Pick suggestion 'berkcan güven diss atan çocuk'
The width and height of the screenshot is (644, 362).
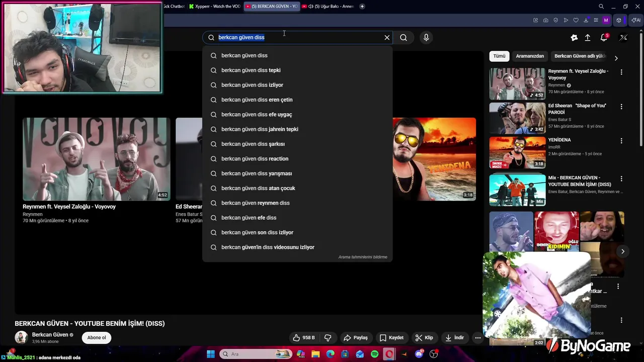click(x=297, y=188)
